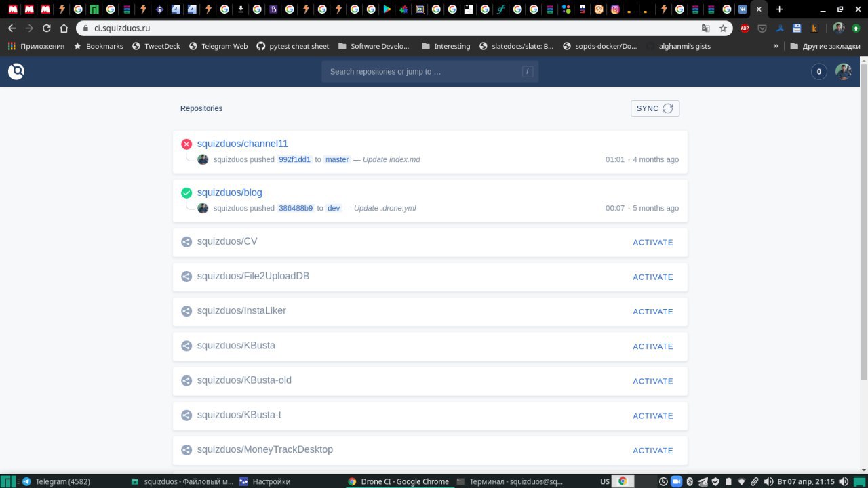Open slatedocs/slate bookmark

517,46
